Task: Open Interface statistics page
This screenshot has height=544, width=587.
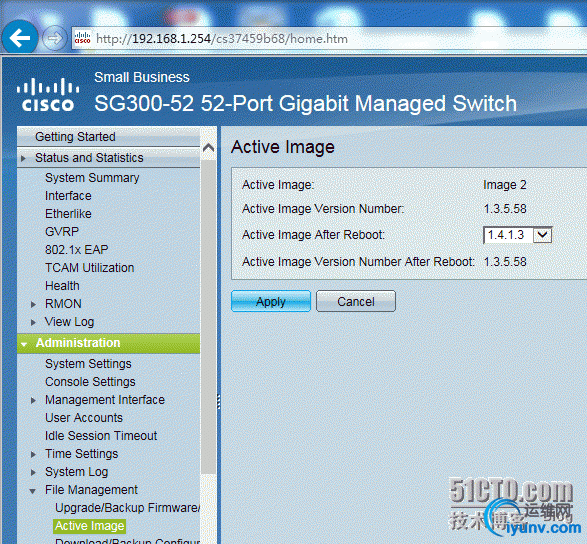Action: (68, 195)
